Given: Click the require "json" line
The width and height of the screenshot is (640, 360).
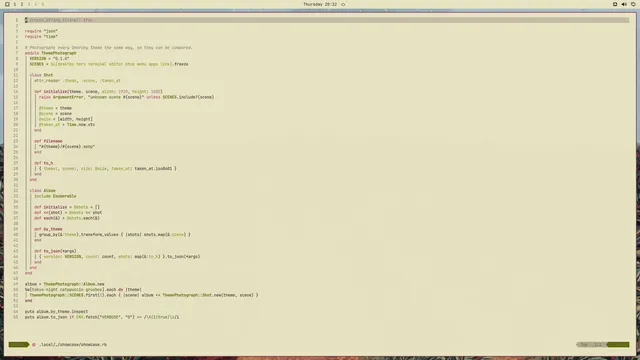Looking at the screenshot, I should coord(41,31).
